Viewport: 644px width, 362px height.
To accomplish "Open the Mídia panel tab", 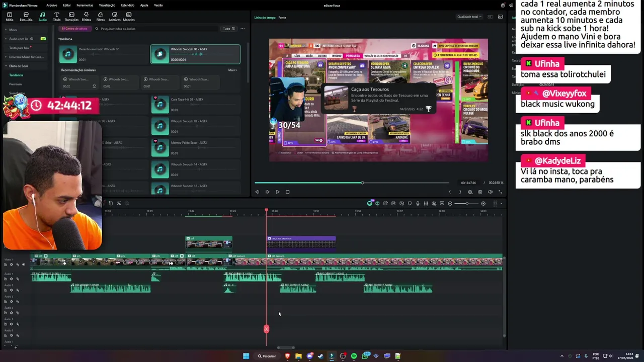I will [10, 17].
